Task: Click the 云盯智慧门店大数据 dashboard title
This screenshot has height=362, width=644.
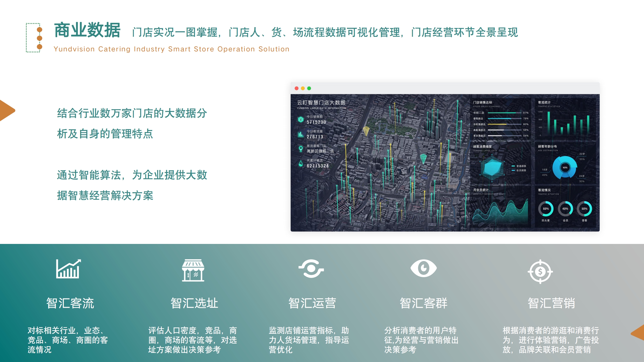Action: (321, 103)
